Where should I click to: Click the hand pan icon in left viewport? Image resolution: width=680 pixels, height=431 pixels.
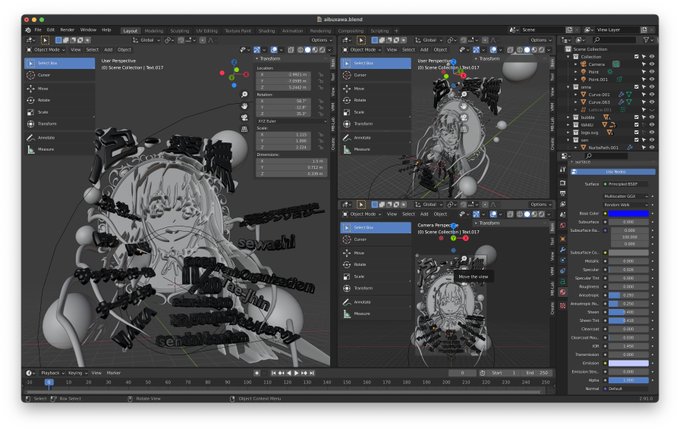point(245,106)
